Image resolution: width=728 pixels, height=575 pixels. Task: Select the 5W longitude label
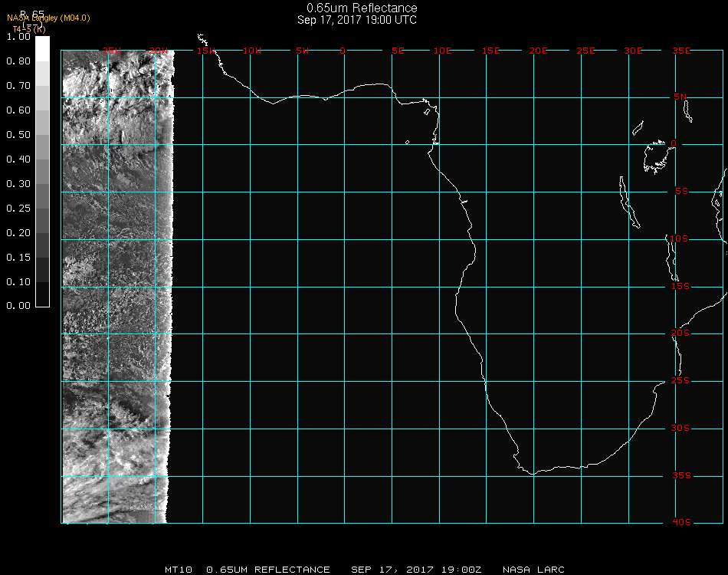[302, 51]
